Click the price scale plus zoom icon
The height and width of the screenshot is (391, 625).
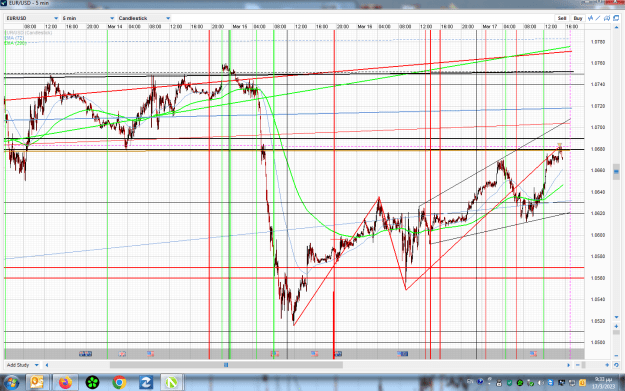pyautogui.click(x=616, y=326)
